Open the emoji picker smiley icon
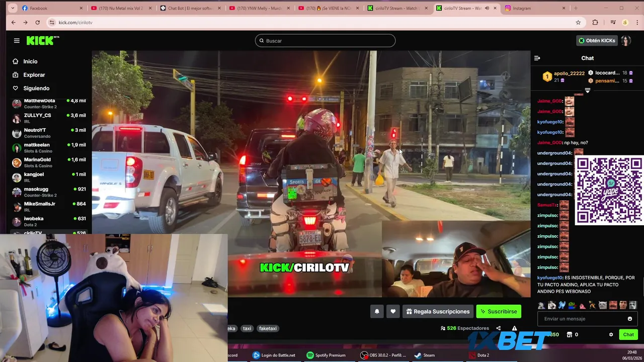Image resolution: width=644 pixels, height=362 pixels. [630, 319]
